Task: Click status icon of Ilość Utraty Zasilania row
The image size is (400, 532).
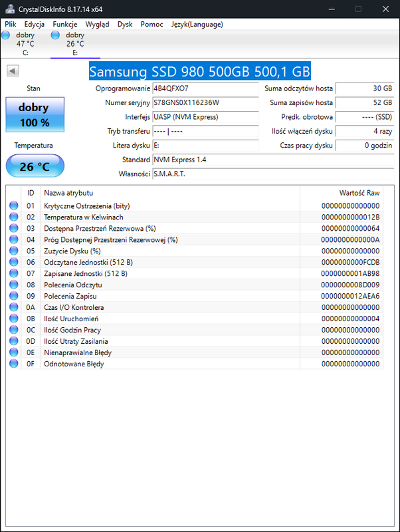Action: (13, 341)
